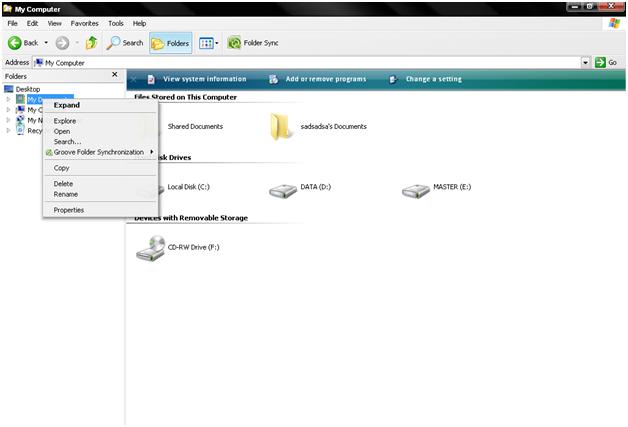Select sadsadsa's Documents label
628x427 pixels.
(x=334, y=127)
